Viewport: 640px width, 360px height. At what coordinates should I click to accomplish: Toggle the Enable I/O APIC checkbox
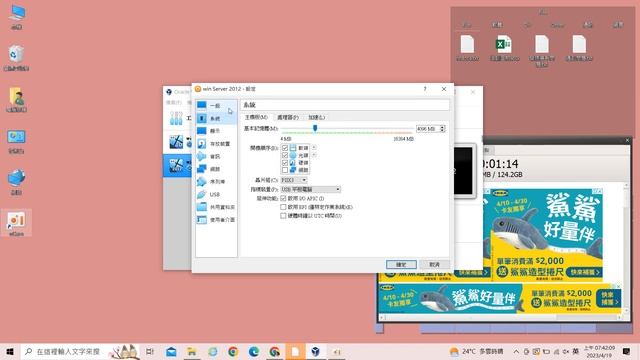[x=283, y=198]
